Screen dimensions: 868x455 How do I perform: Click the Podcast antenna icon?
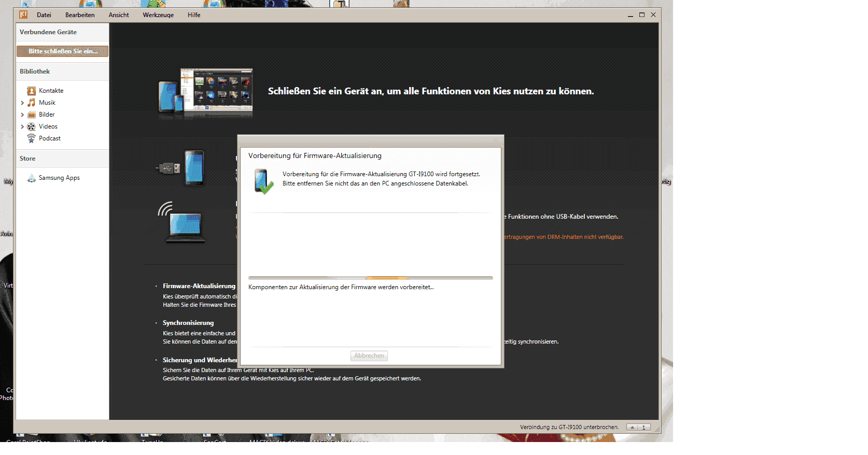point(32,138)
